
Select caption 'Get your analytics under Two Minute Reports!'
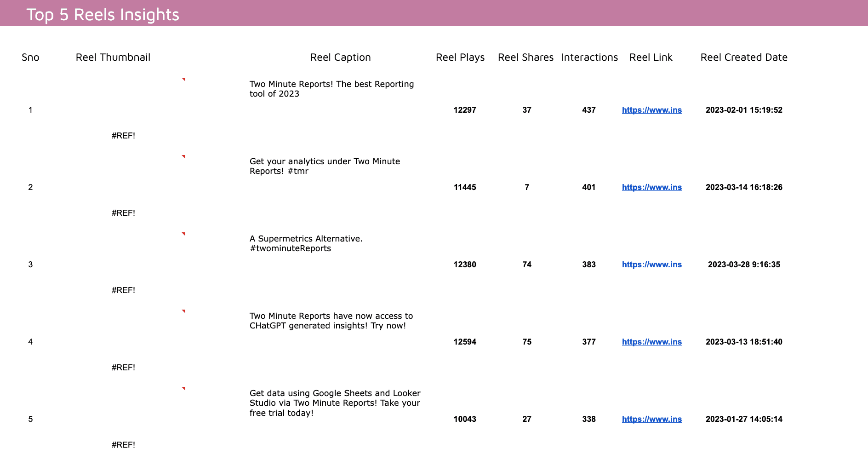click(x=325, y=166)
